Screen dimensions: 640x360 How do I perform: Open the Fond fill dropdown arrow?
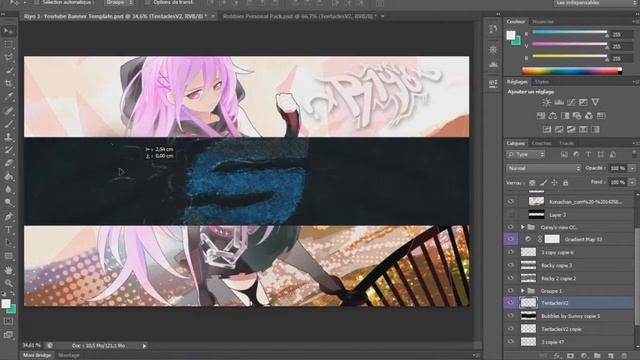pos(632,182)
